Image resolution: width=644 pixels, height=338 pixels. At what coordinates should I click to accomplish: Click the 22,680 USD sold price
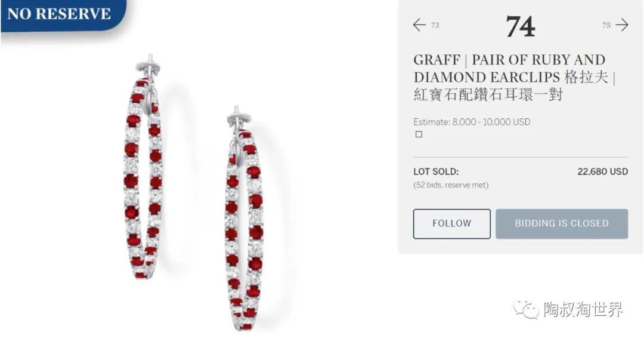pyautogui.click(x=602, y=171)
